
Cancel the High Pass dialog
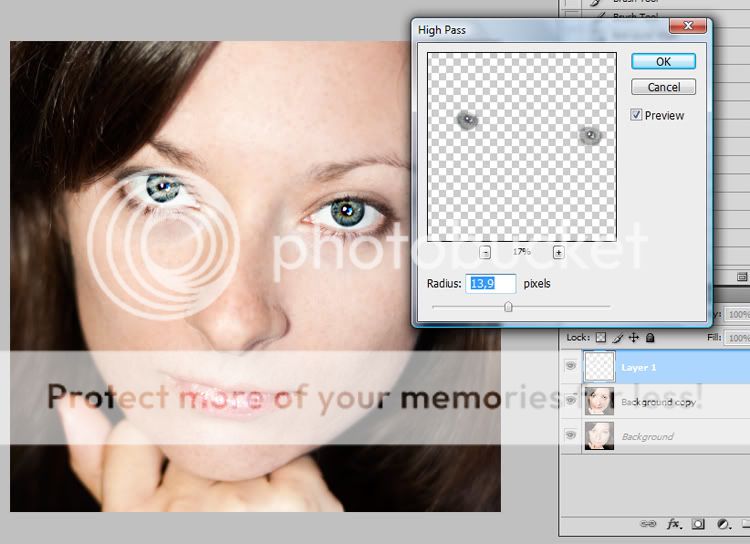663,87
